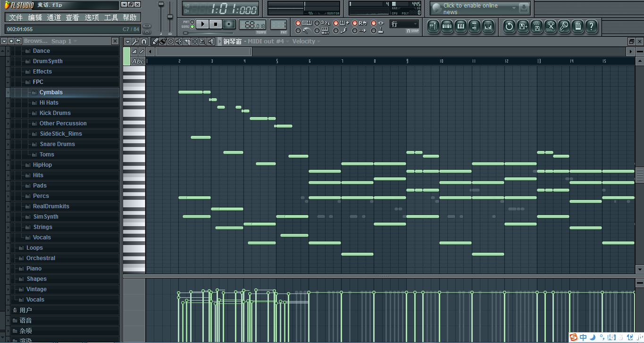Open the 文件 menu
The width and height of the screenshot is (644, 343).
pyautogui.click(x=16, y=17)
